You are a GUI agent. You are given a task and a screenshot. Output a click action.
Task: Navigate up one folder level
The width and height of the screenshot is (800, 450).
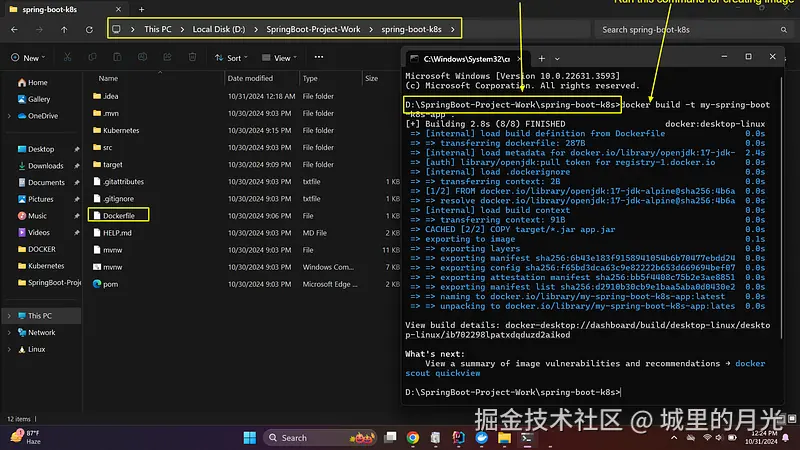tap(64, 30)
